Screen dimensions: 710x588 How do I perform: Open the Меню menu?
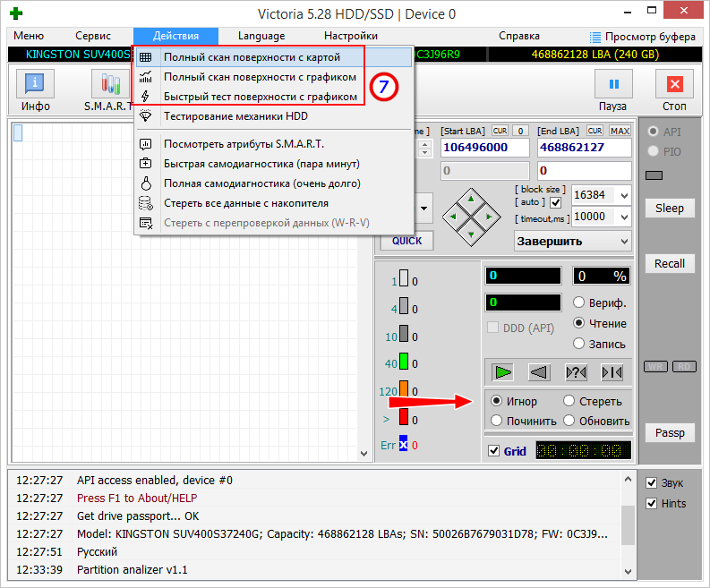[x=29, y=36]
